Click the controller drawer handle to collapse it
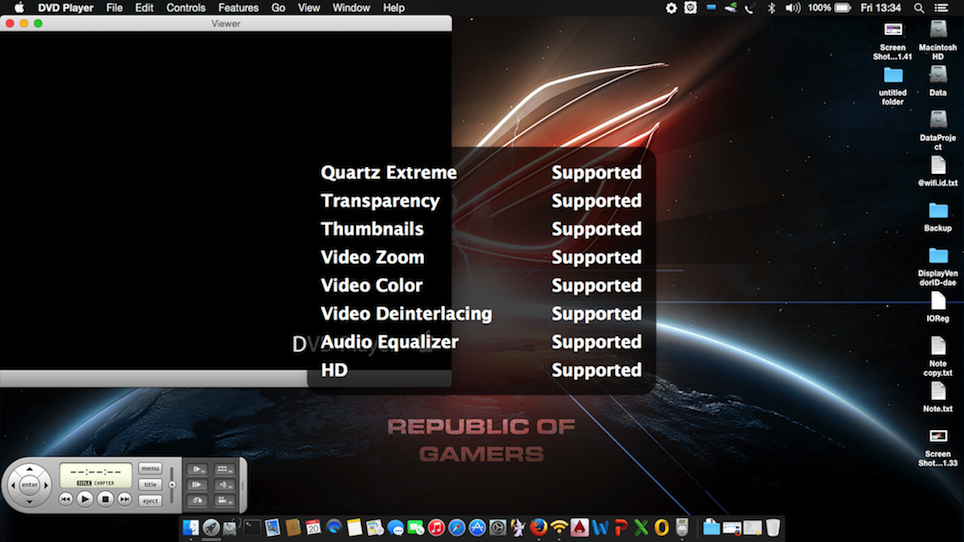This screenshot has width=964, height=542. [x=243, y=485]
